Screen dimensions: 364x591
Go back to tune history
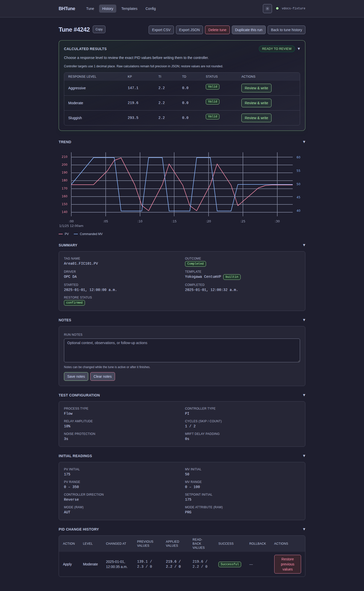tap(286, 30)
